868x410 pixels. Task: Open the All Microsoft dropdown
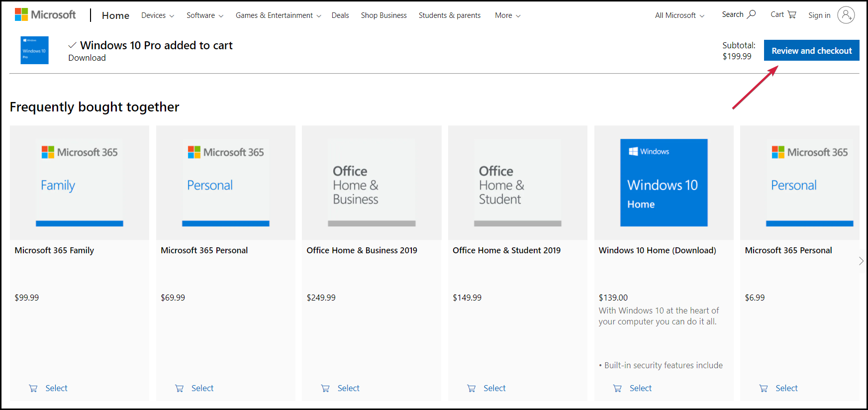[679, 15]
